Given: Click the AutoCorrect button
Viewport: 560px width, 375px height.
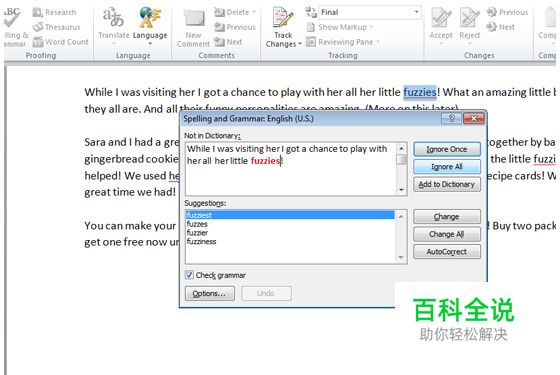Looking at the screenshot, I should tap(447, 251).
